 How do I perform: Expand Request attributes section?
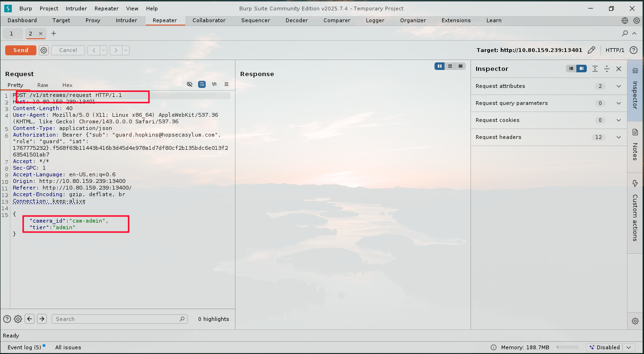618,86
